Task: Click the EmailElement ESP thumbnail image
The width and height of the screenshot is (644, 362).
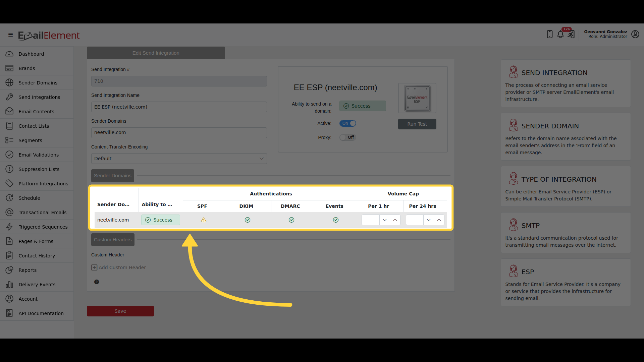Action: pyautogui.click(x=417, y=98)
